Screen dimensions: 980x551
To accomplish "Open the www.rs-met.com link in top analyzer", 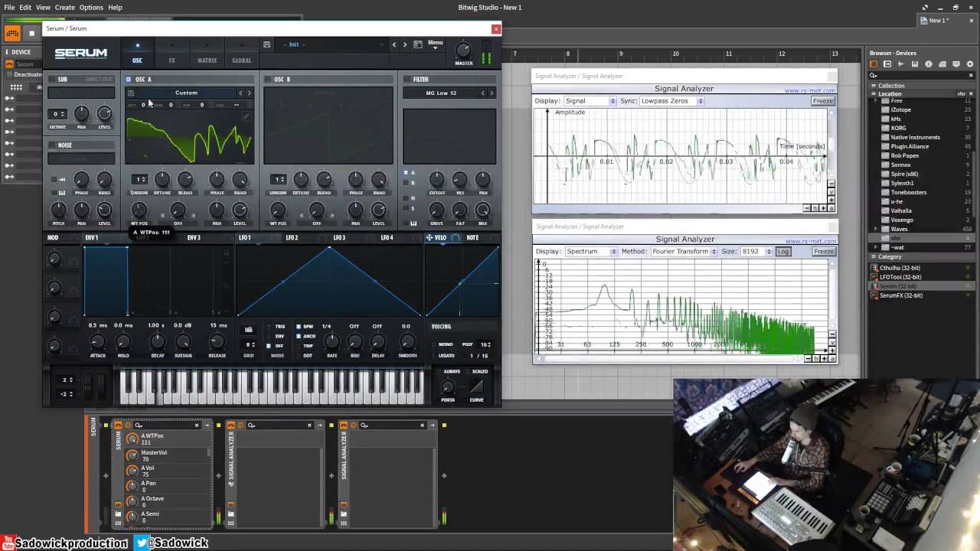I will pyautogui.click(x=810, y=91).
